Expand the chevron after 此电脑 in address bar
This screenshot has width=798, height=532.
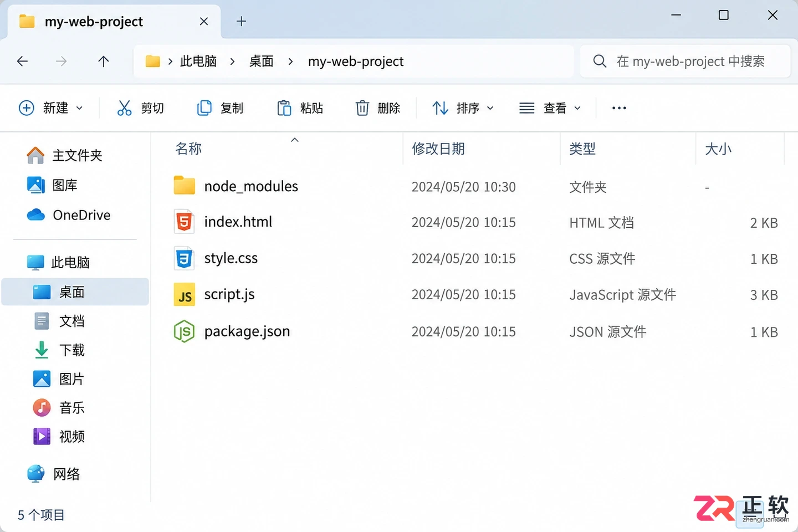pyautogui.click(x=232, y=62)
